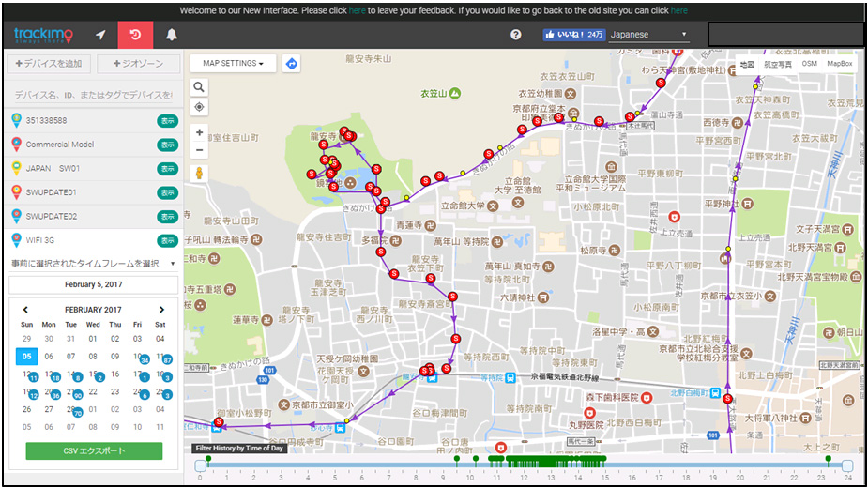This screenshot has width=868, height=488.
Task: Toggle the 表示 badge for WIFI 3G
Action: [x=168, y=240]
